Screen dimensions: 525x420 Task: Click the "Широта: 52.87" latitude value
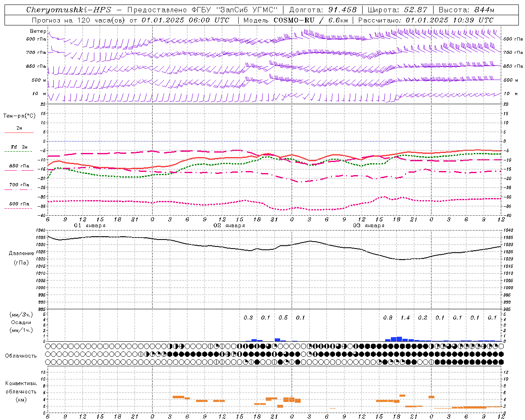click(x=397, y=10)
